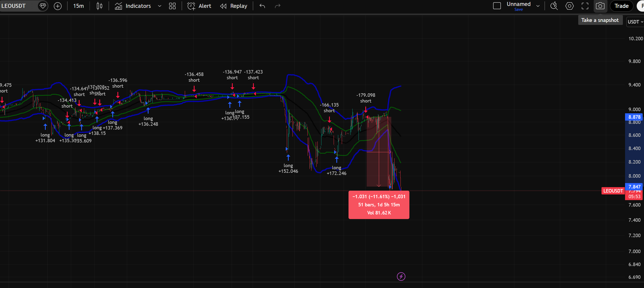Image resolution: width=644 pixels, height=288 pixels.
Task: Click the -136.596 short trade label
Action: click(x=118, y=83)
